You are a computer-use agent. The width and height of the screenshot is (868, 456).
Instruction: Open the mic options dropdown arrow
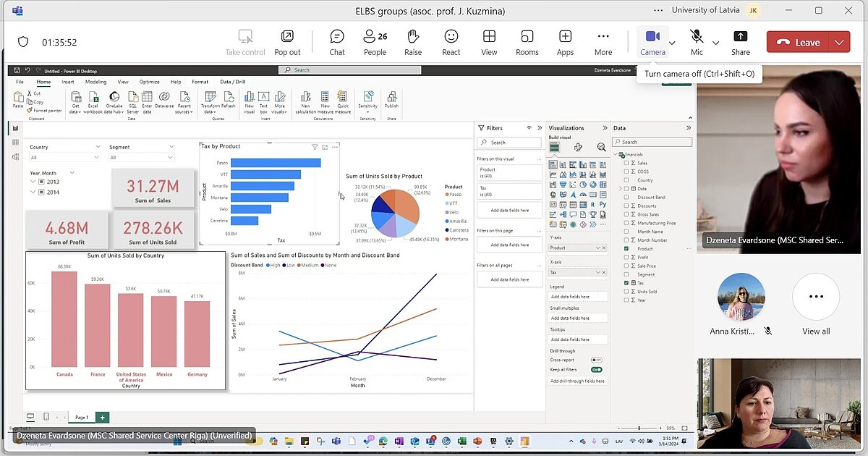715,43
